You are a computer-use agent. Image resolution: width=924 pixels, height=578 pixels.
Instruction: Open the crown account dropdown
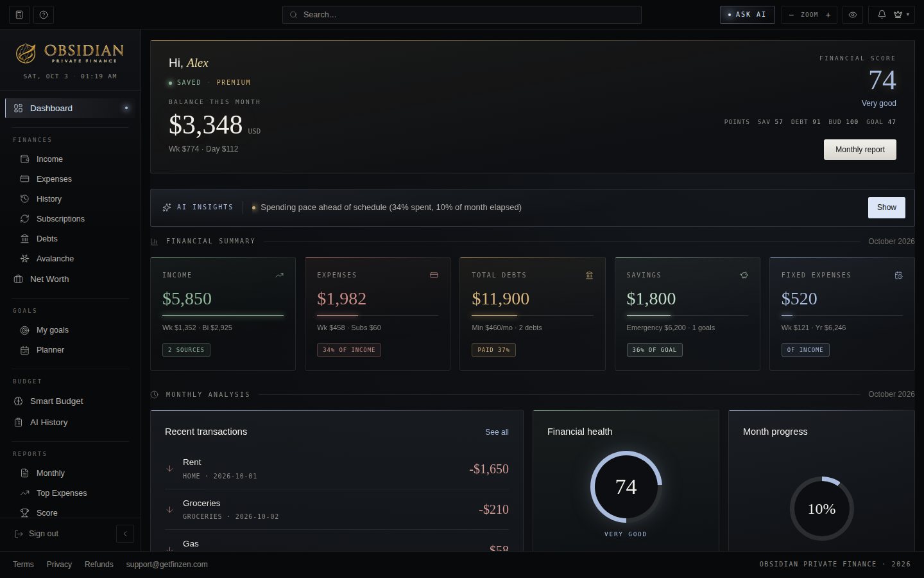coord(902,14)
